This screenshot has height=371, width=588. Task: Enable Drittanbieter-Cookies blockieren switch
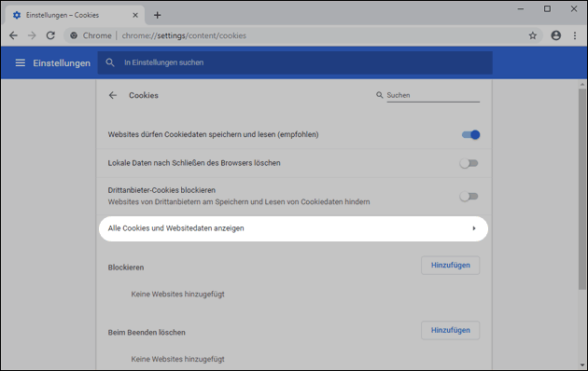(469, 196)
